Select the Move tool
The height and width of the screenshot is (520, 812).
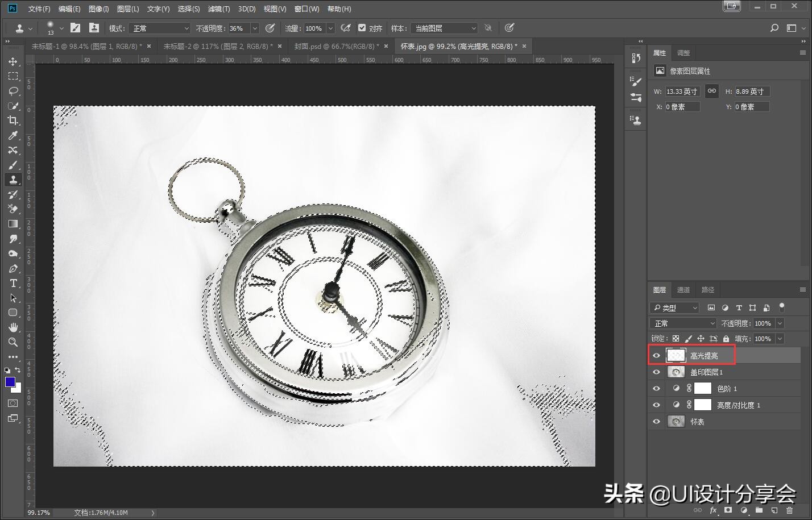coord(13,61)
